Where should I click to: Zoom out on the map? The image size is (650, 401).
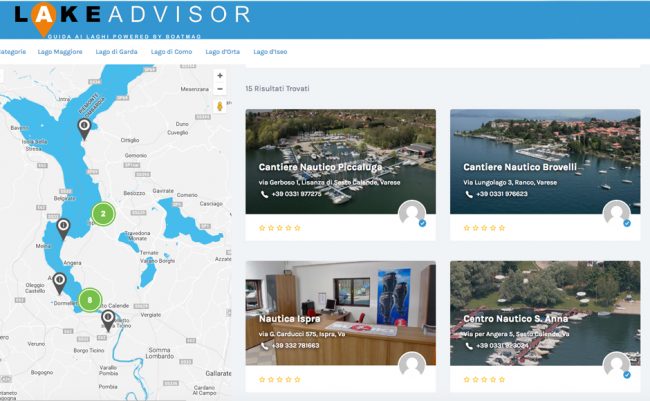220,89
